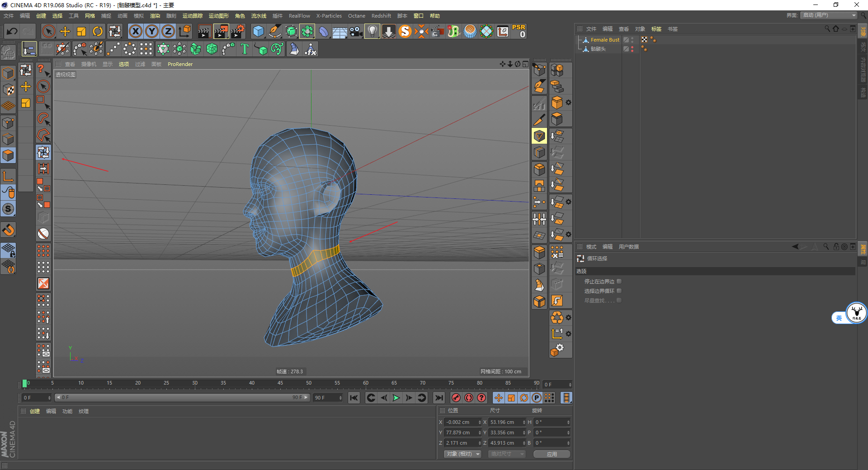Enable the 选择边界循环 checkbox
Image resolution: width=868 pixels, height=470 pixels.
coord(619,291)
